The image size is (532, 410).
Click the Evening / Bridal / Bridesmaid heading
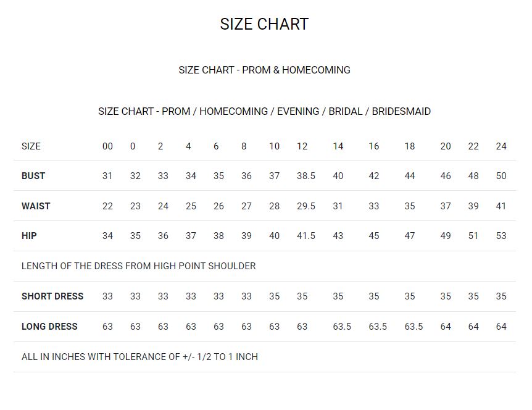pos(264,112)
